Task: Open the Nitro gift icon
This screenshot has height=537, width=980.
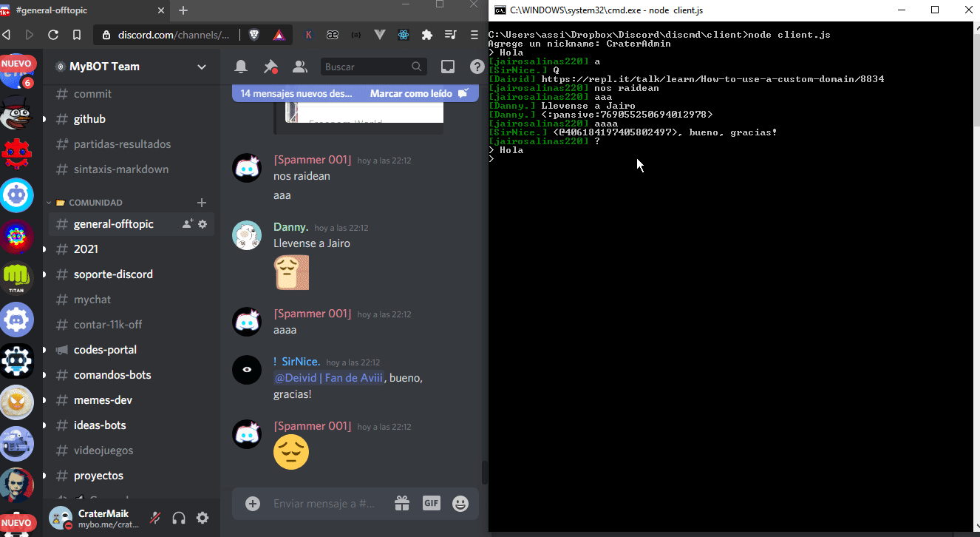Action: [402, 504]
